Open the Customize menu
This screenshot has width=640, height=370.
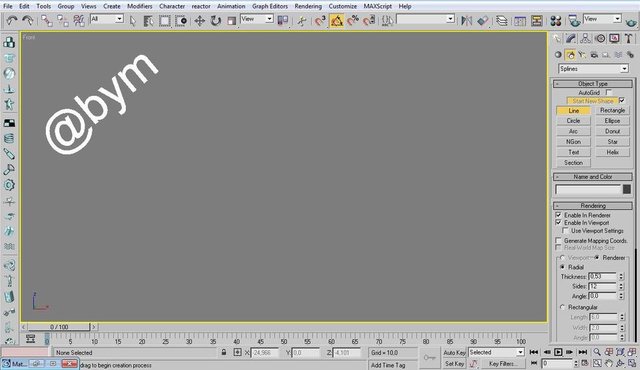pos(342,6)
